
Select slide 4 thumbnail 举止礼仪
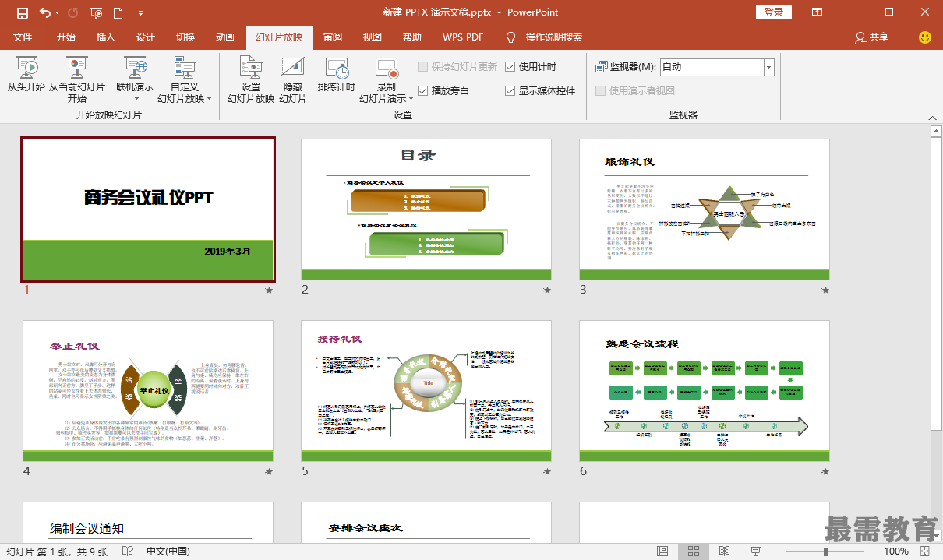148,391
